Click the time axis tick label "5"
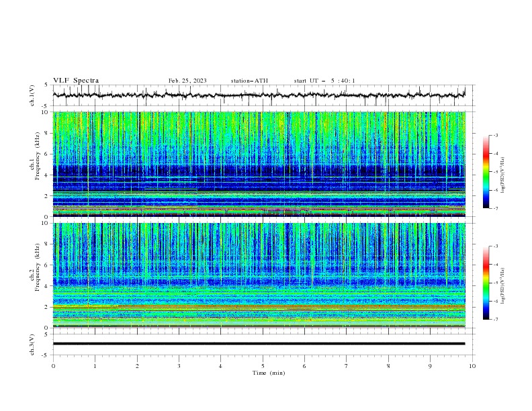The width and height of the screenshot is (532, 411). pos(263,366)
